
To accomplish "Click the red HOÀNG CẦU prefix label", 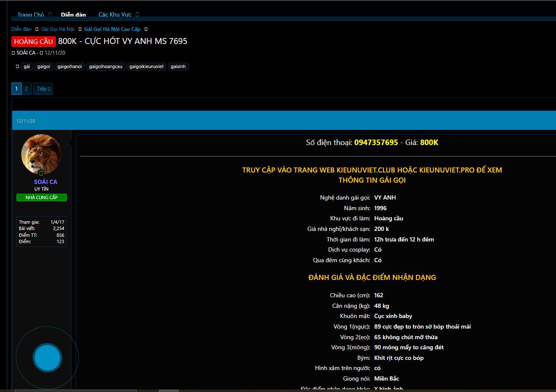I will tap(33, 41).
